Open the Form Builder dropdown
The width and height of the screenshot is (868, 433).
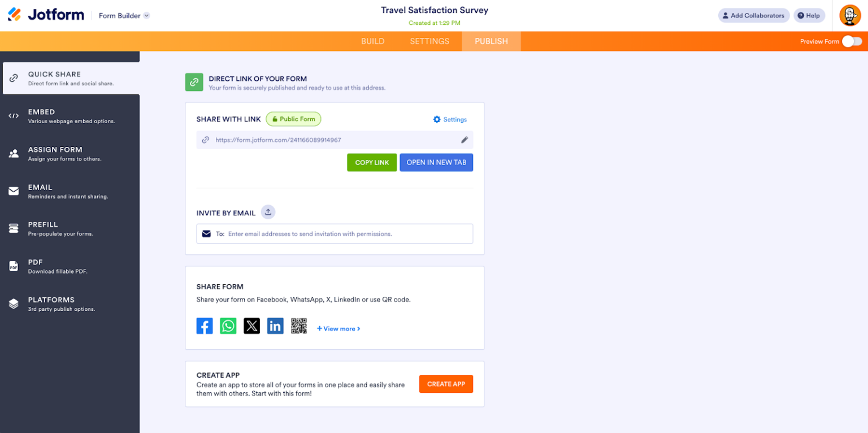click(x=123, y=15)
